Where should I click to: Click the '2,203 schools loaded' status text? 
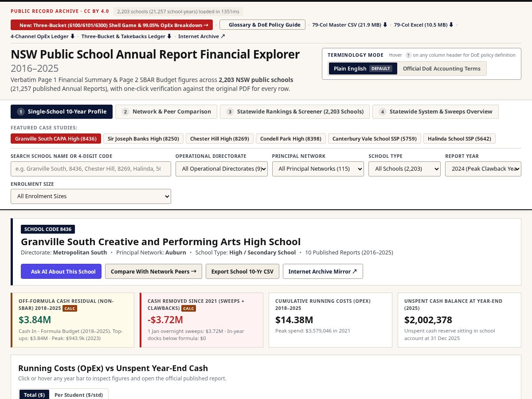point(178,12)
